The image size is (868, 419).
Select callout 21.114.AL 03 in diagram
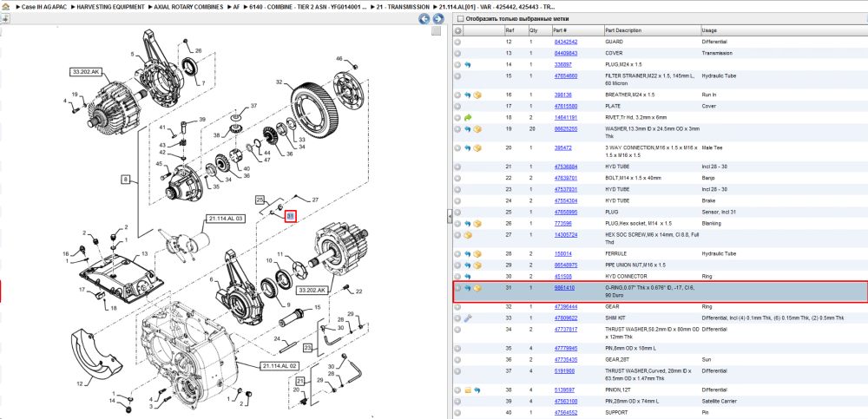(225, 219)
